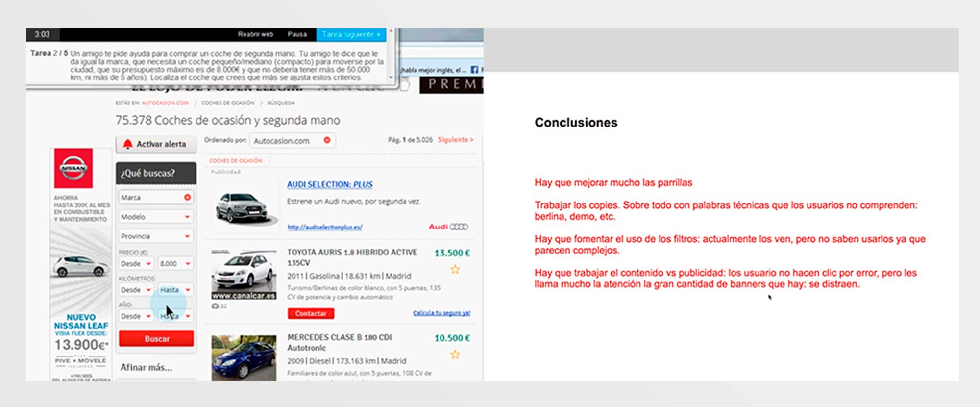Open the Provincia dropdown

pyautogui.click(x=156, y=236)
